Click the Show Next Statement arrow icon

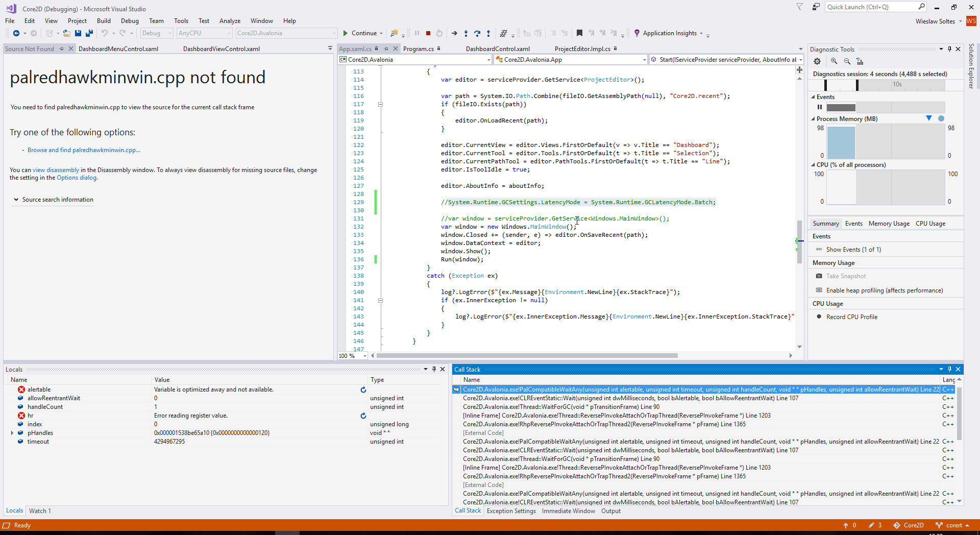tap(454, 33)
